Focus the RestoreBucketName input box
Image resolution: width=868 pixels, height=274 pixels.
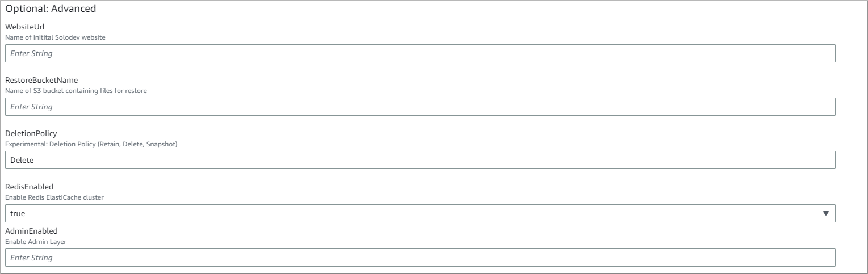420,107
